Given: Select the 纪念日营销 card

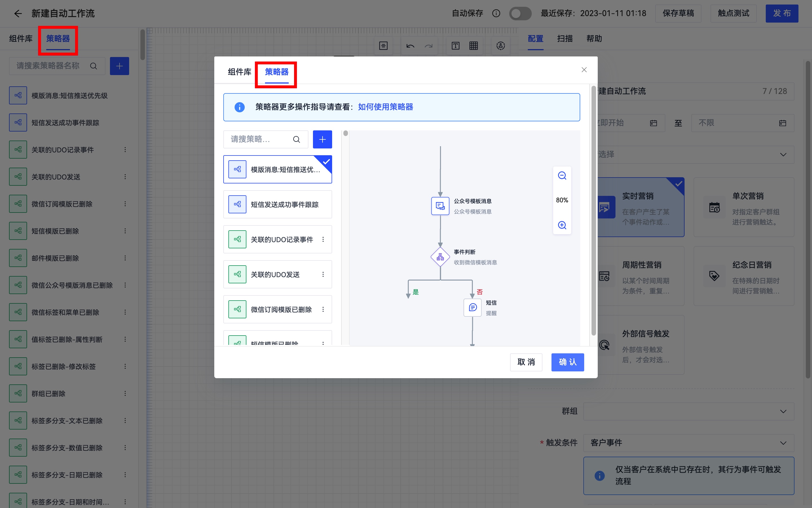Looking at the screenshot, I should click(x=744, y=276).
